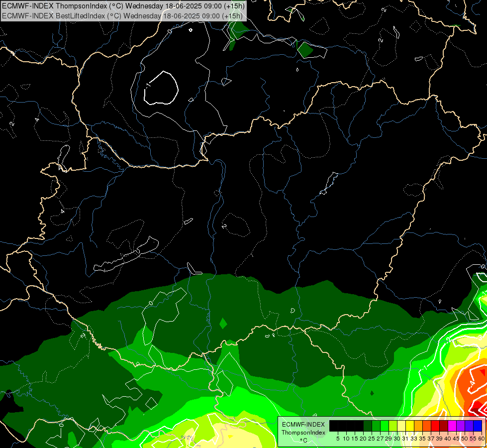Click legend scale value 15
Screen dimensions: 487x448
click(x=355, y=439)
